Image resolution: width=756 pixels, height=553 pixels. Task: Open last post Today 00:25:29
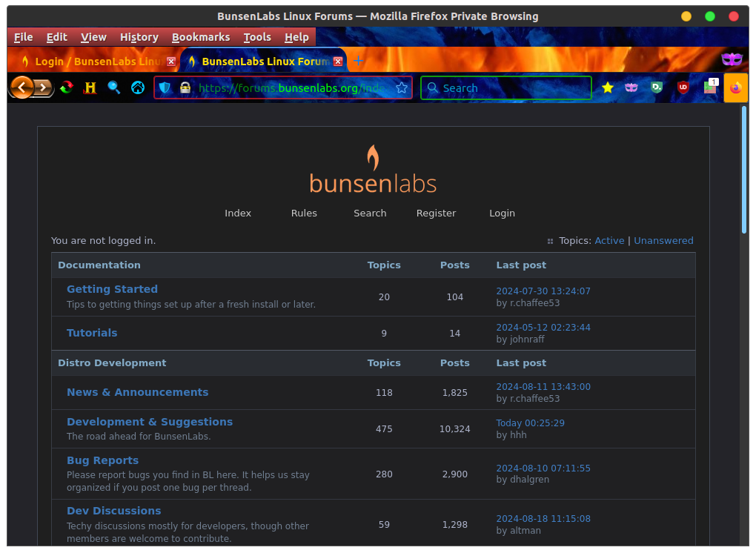(x=531, y=423)
